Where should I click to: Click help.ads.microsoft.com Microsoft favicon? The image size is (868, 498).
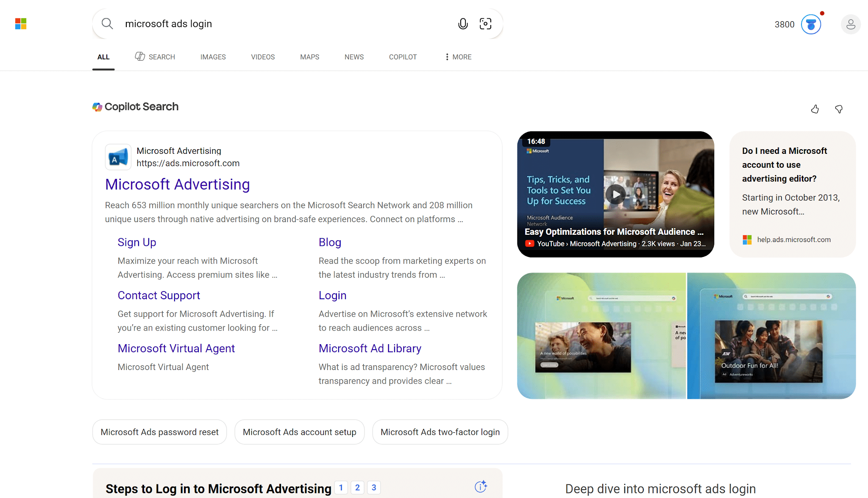pyautogui.click(x=747, y=240)
